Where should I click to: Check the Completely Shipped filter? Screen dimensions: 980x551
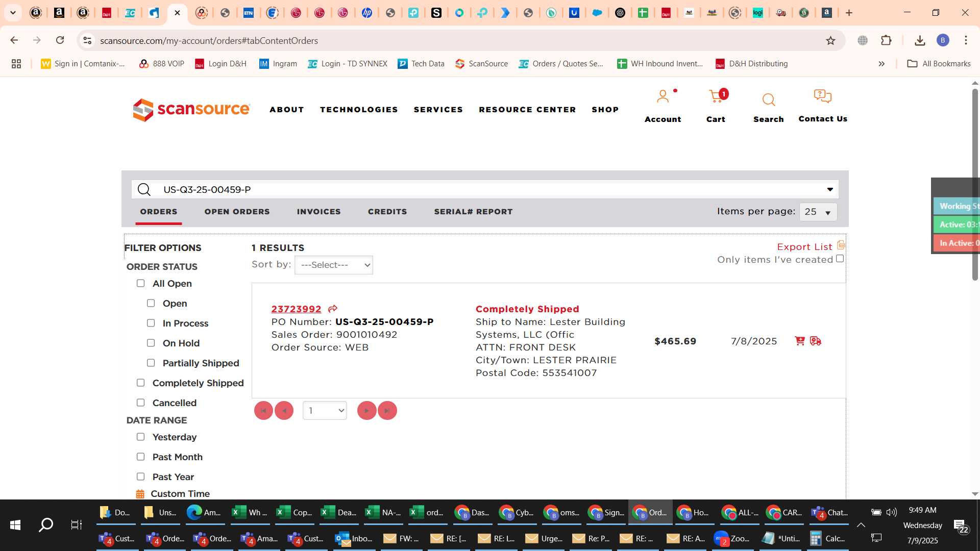(x=140, y=383)
